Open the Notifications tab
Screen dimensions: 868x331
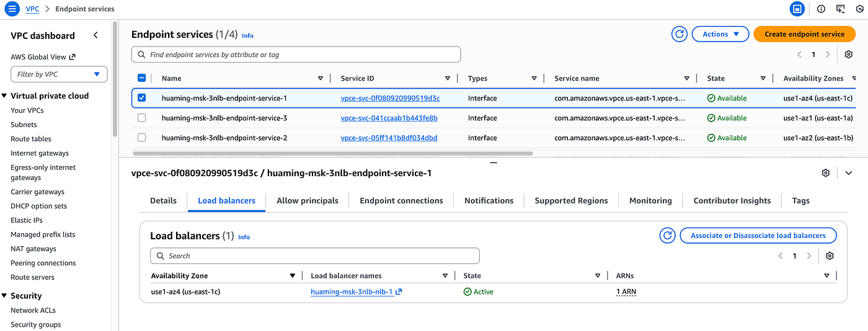489,201
